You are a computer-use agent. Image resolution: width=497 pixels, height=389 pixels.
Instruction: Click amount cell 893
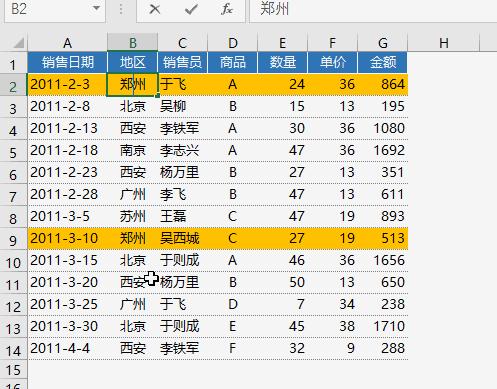383,216
